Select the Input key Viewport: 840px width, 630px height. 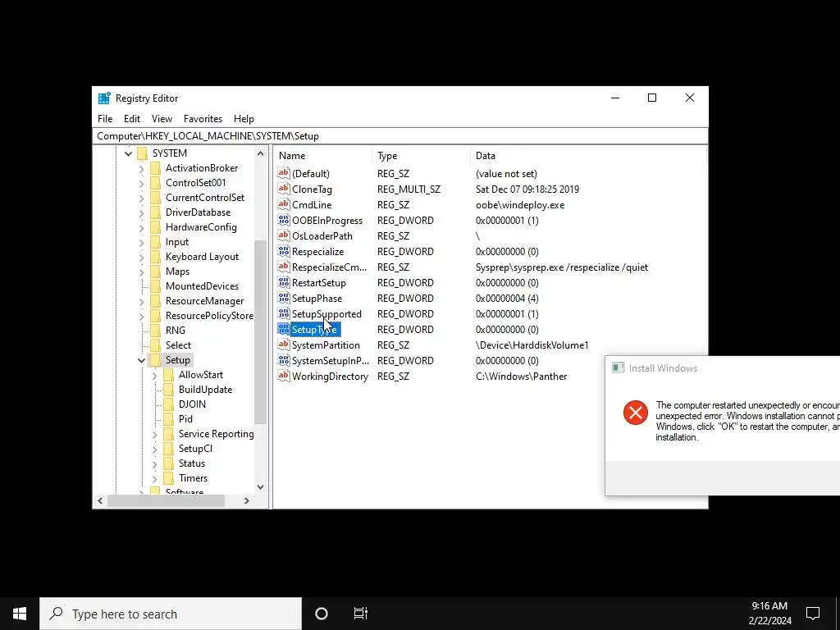click(177, 242)
